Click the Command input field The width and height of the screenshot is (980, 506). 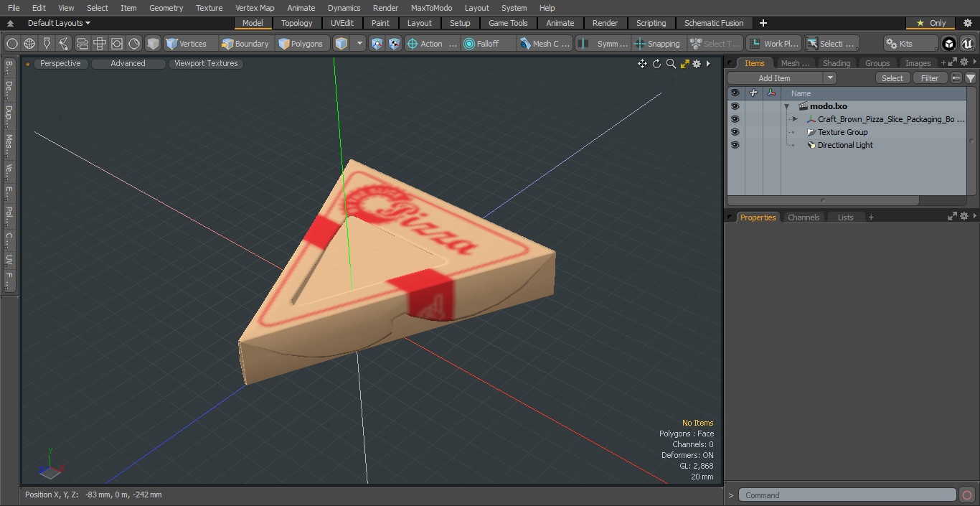click(x=847, y=495)
